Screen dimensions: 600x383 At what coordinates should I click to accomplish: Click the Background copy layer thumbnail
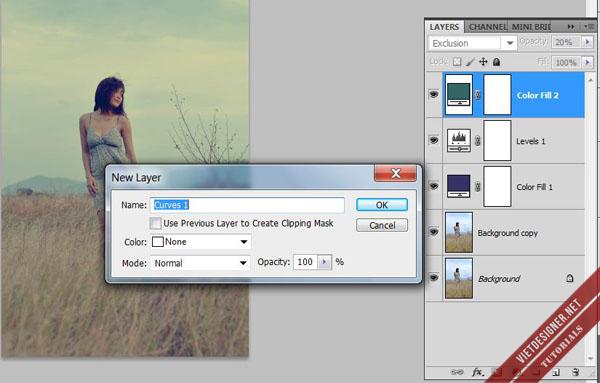pyautogui.click(x=459, y=232)
